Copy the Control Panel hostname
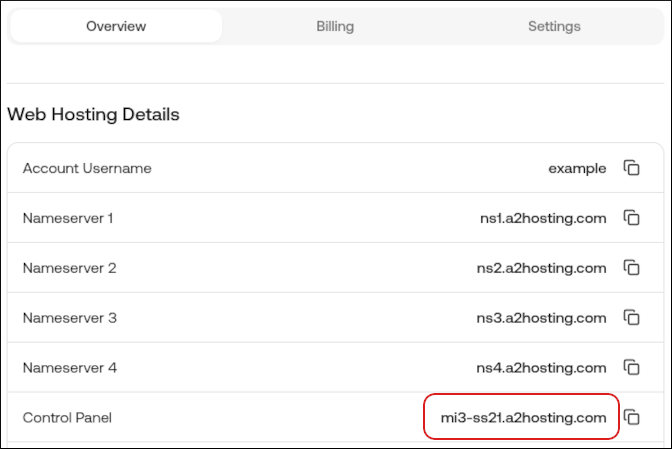 631,417
